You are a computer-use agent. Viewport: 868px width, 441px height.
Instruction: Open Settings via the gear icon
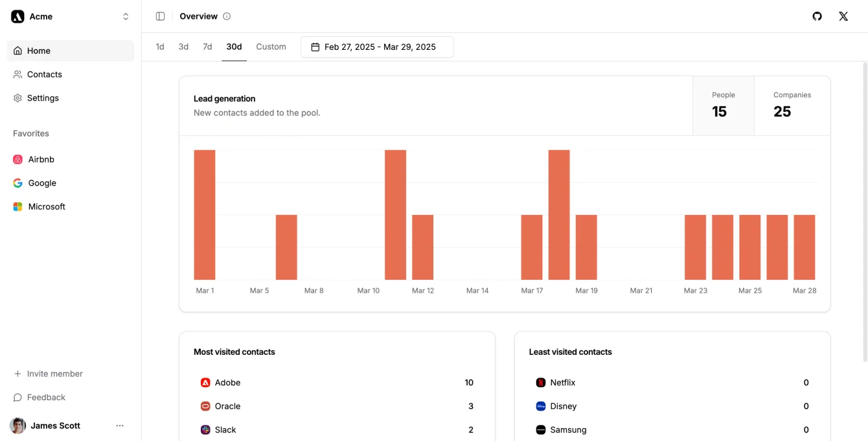pos(17,98)
